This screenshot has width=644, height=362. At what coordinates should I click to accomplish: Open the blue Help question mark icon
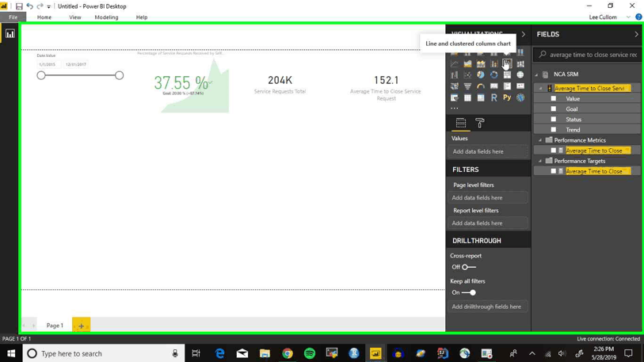638,17
